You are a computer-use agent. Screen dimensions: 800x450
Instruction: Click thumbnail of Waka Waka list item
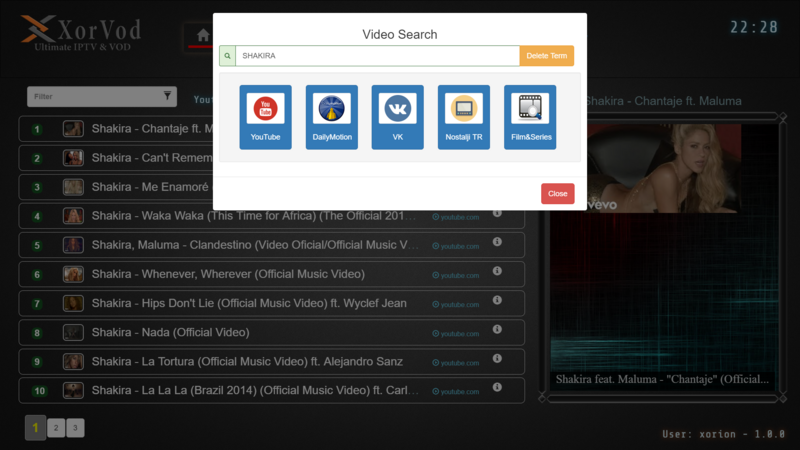(x=73, y=216)
